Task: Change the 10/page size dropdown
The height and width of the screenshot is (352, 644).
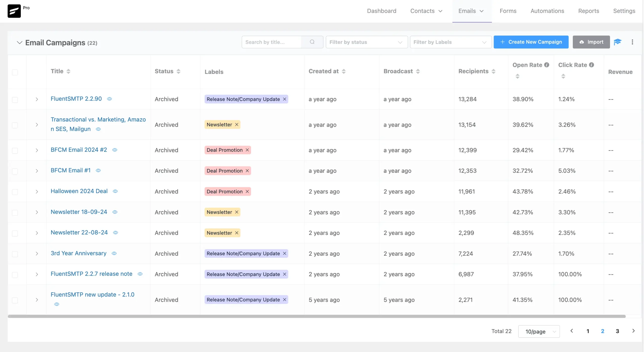Action: tap(539, 331)
